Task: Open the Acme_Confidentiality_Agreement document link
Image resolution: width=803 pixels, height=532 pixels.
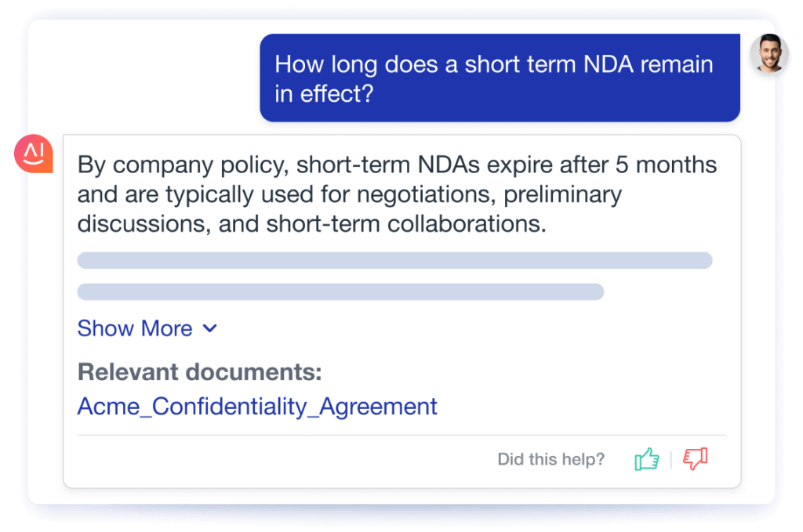Action: (x=257, y=407)
